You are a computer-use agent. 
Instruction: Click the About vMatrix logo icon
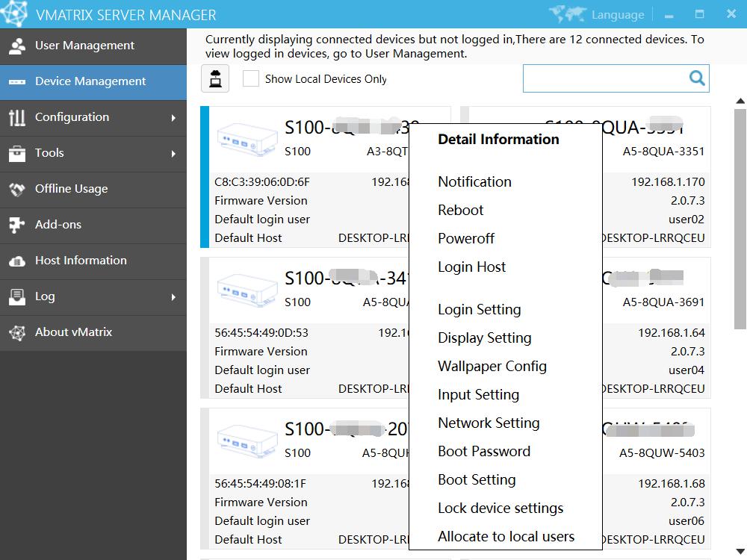[17, 333]
